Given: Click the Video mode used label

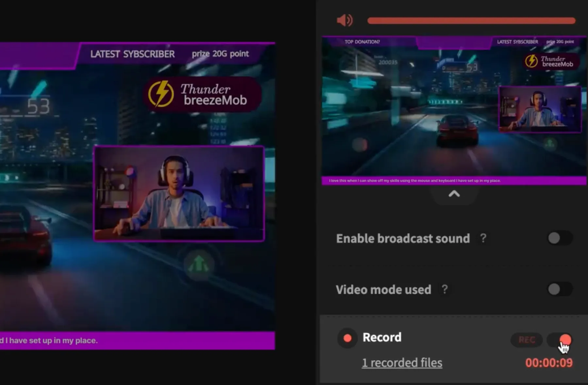Looking at the screenshot, I should (x=384, y=290).
